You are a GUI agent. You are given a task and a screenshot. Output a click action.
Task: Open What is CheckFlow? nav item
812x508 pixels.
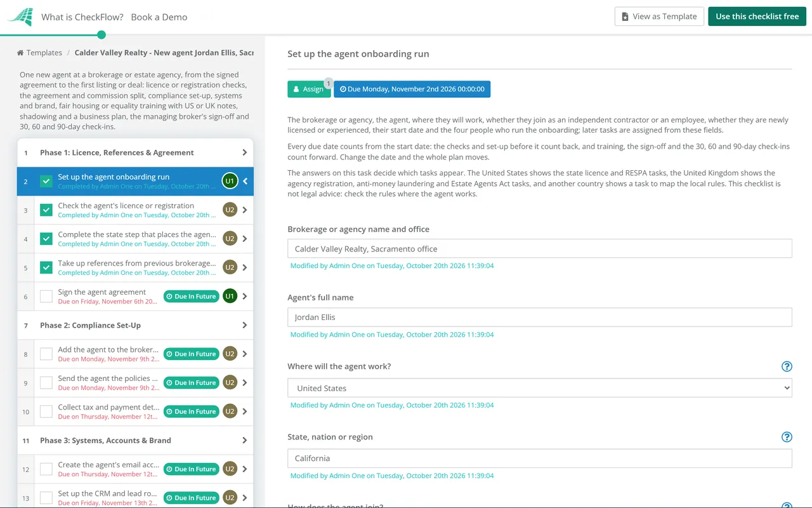tap(82, 17)
